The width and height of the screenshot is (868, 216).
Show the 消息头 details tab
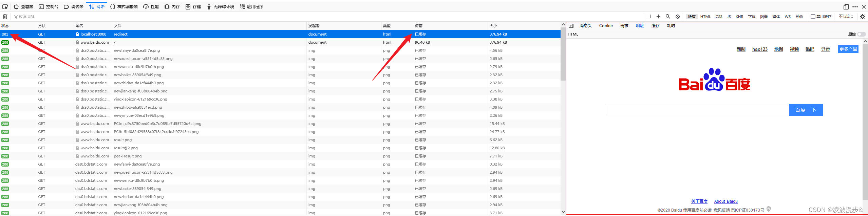tap(585, 26)
